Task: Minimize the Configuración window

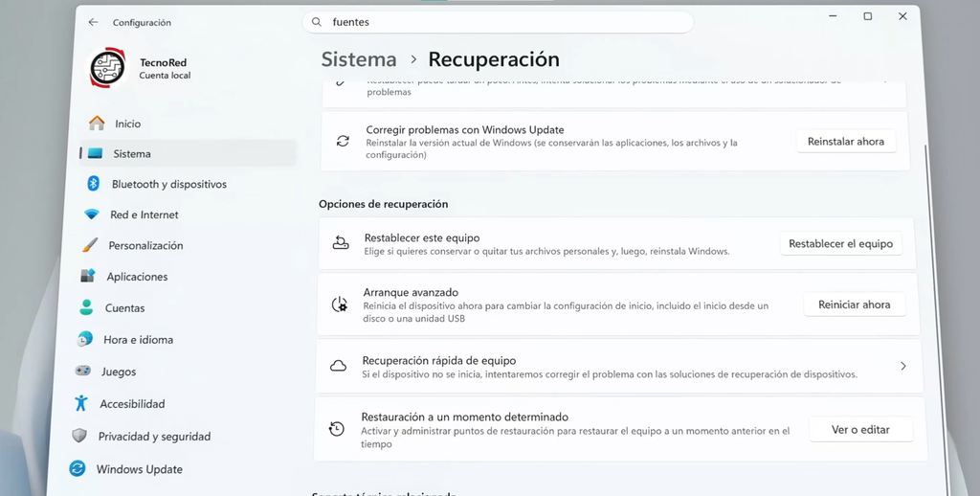Action: point(834,16)
